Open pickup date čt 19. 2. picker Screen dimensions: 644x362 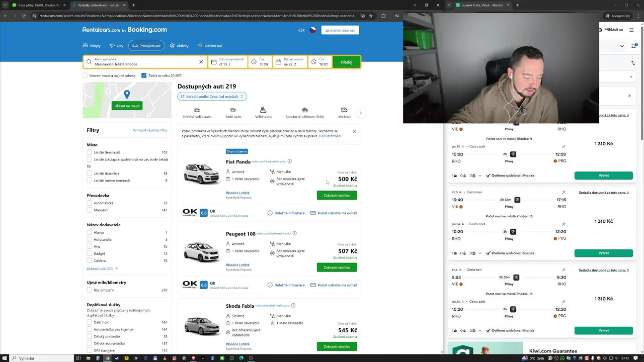click(x=228, y=62)
